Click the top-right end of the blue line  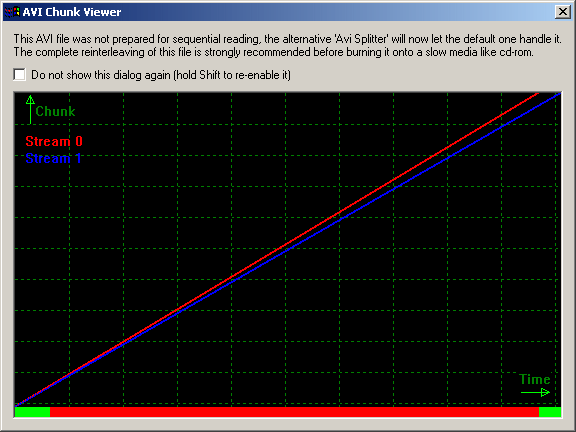click(x=559, y=95)
